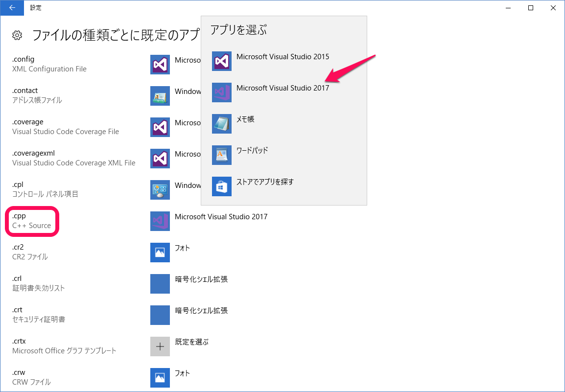Viewport: 565px width, 392px height.
Task: Select the Microsoft Visual Studio 2017 menu text
Action: [282, 88]
